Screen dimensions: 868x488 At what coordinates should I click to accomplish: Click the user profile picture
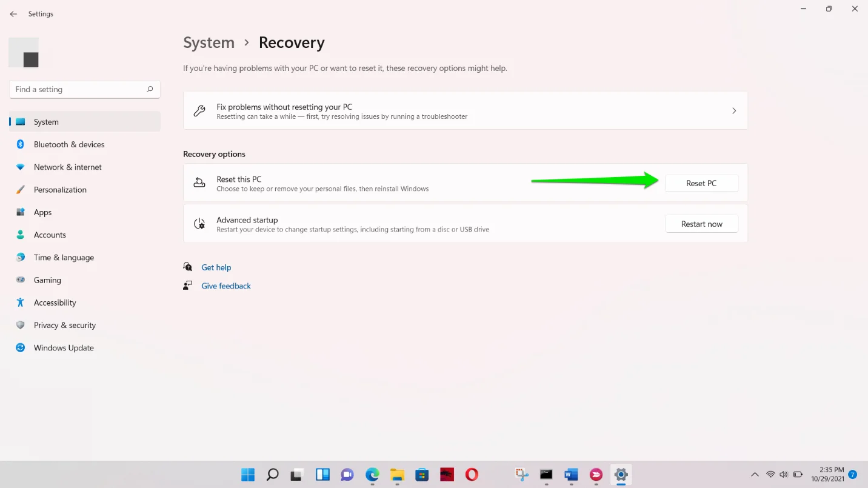coord(24,53)
